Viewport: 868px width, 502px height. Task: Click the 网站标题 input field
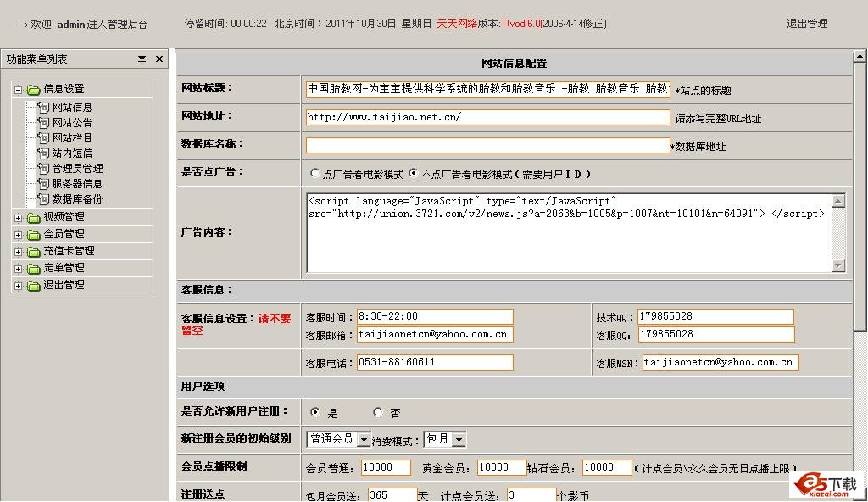(x=487, y=89)
